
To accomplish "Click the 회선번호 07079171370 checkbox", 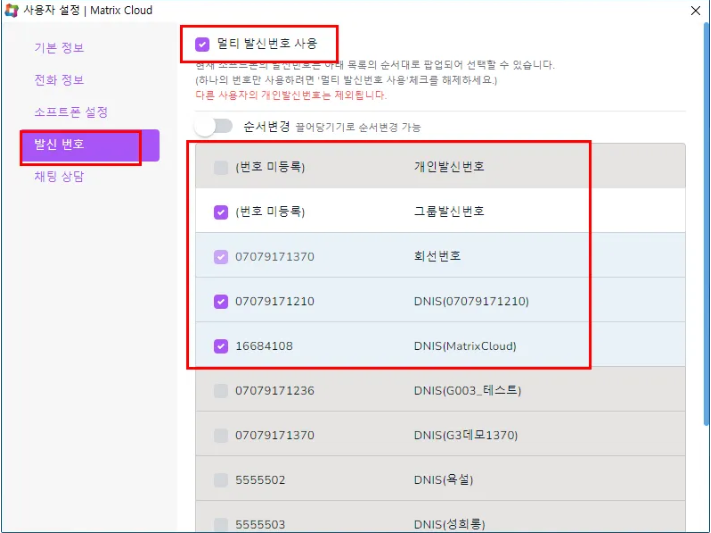I will point(221,257).
